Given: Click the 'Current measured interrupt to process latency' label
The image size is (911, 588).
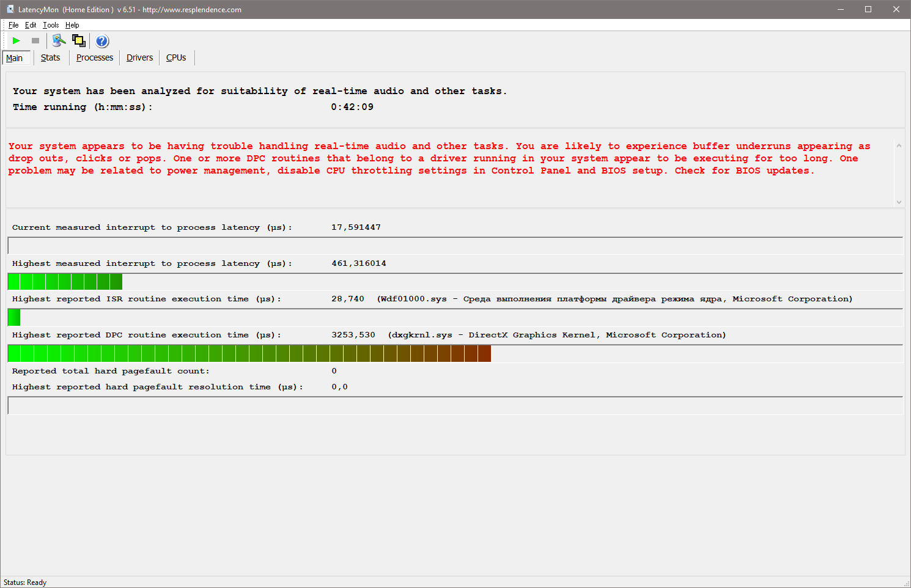Looking at the screenshot, I should coord(152,227).
